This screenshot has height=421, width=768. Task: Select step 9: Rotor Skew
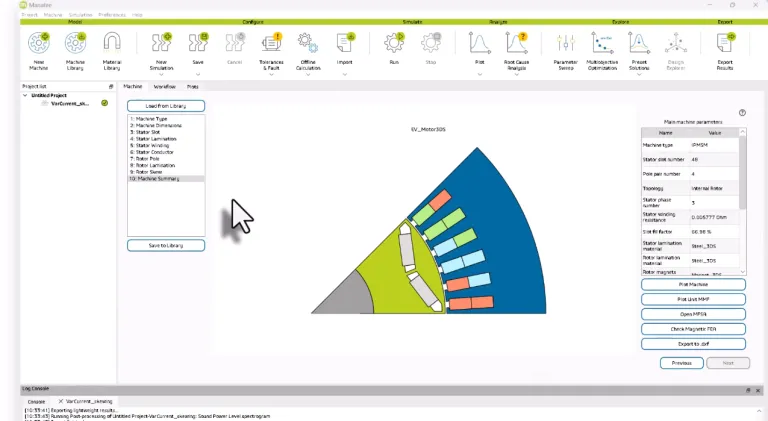[x=166, y=172]
